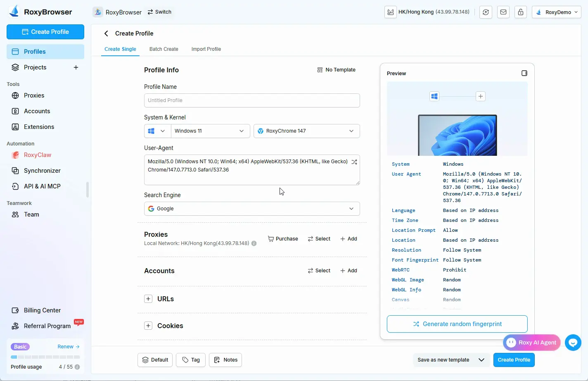The height and width of the screenshot is (381, 588).
Task: Click the blue Create Profile sidebar button
Action: click(x=45, y=32)
